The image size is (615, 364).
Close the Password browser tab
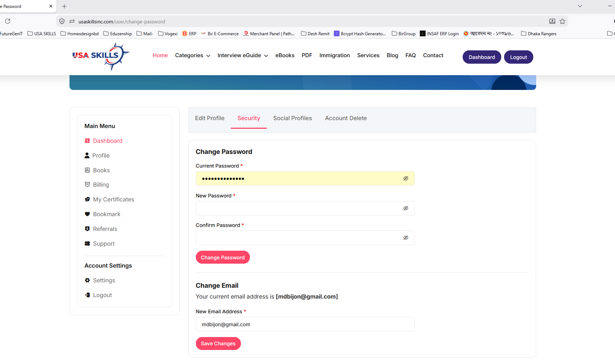[51, 6]
